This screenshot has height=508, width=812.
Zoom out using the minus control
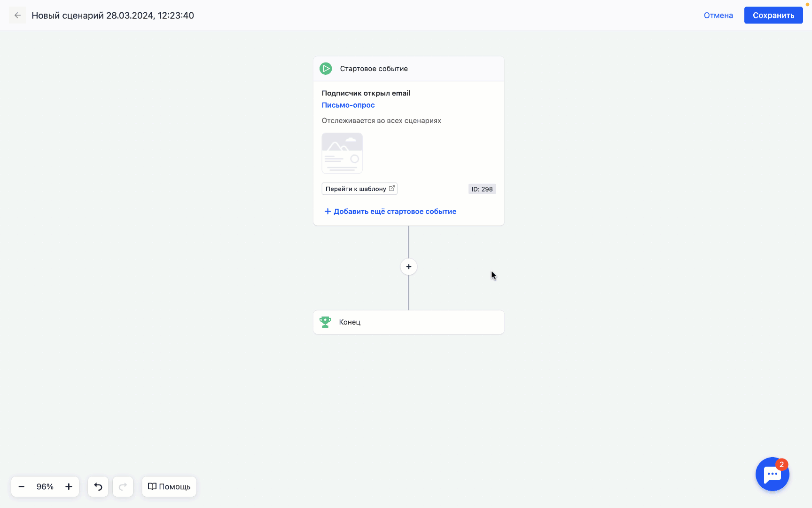[21, 486]
